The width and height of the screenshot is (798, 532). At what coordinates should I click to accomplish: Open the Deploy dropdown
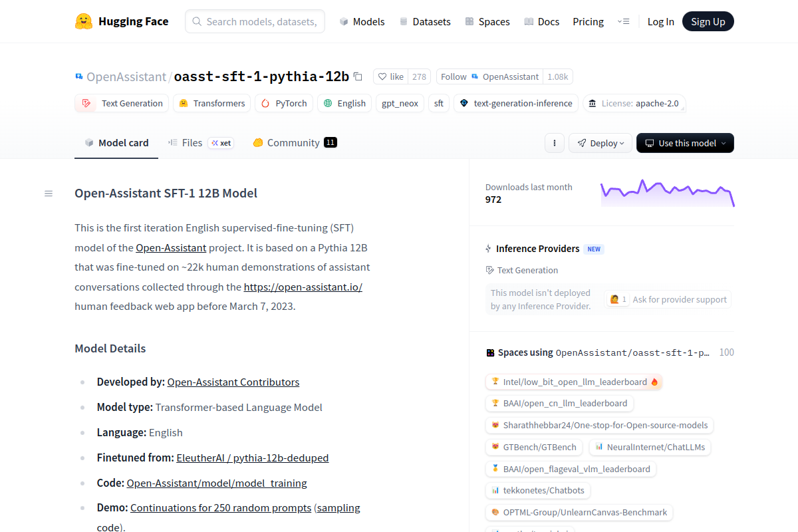[600, 143]
